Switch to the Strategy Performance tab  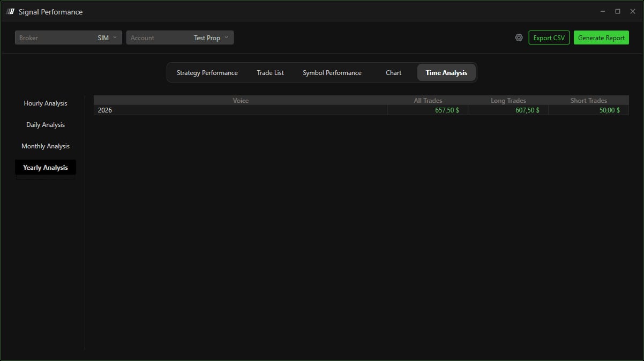click(x=207, y=73)
